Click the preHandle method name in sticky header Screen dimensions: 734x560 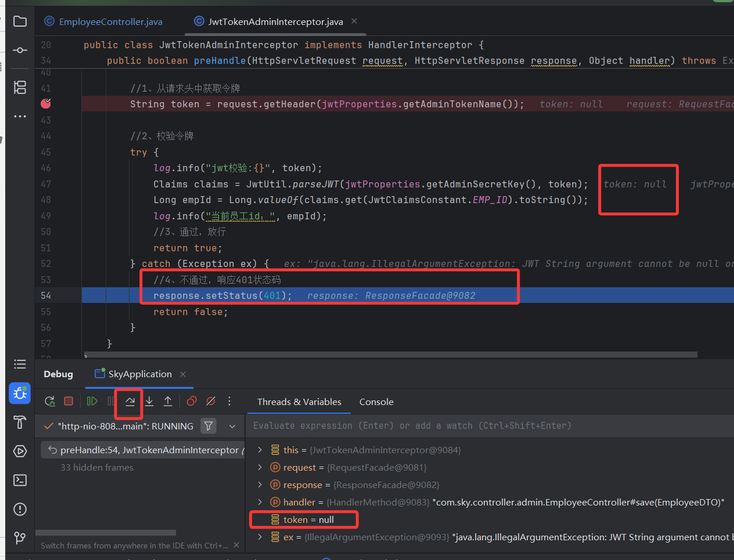click(x=220, y=60)
